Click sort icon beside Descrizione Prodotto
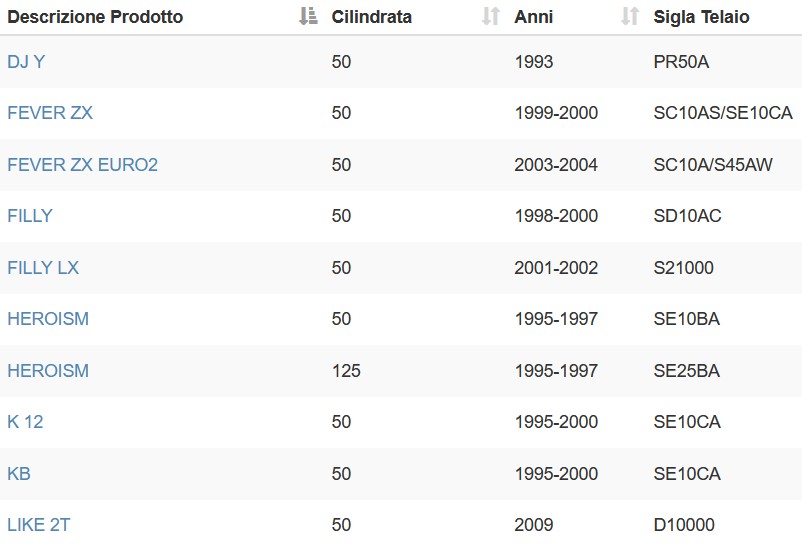Image resolution: width=802 pixels, height=546 pixels. pyautogui.click(x=308, y=16)
